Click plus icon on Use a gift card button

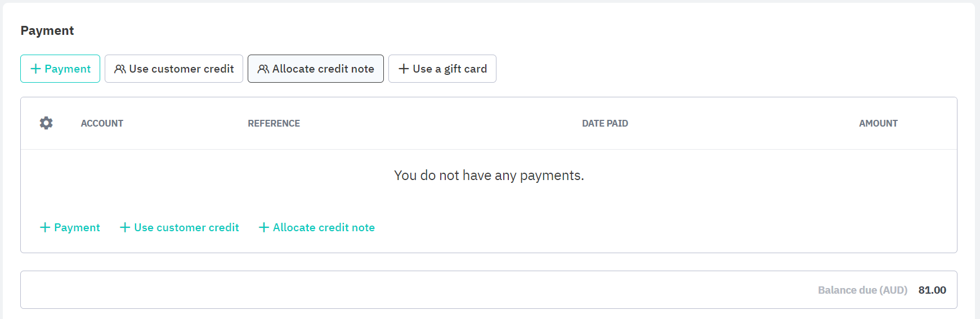(404, 69)
